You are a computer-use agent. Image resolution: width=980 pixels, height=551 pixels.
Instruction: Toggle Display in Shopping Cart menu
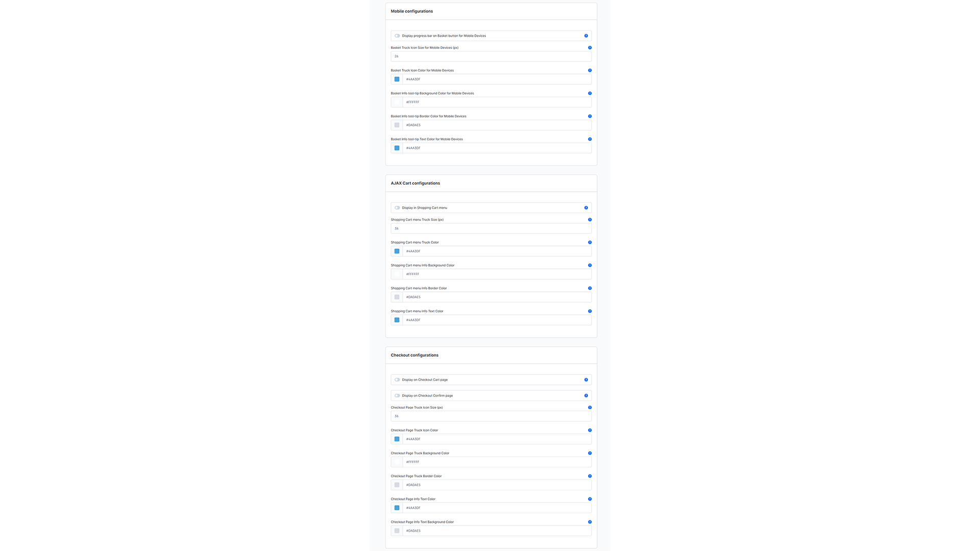(x=397, y=208)
